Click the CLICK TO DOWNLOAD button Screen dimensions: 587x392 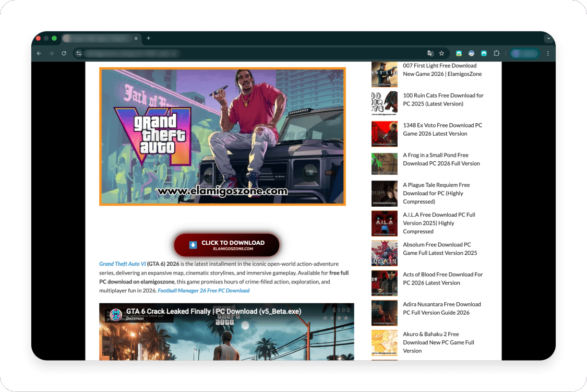(x=226, y=245)
